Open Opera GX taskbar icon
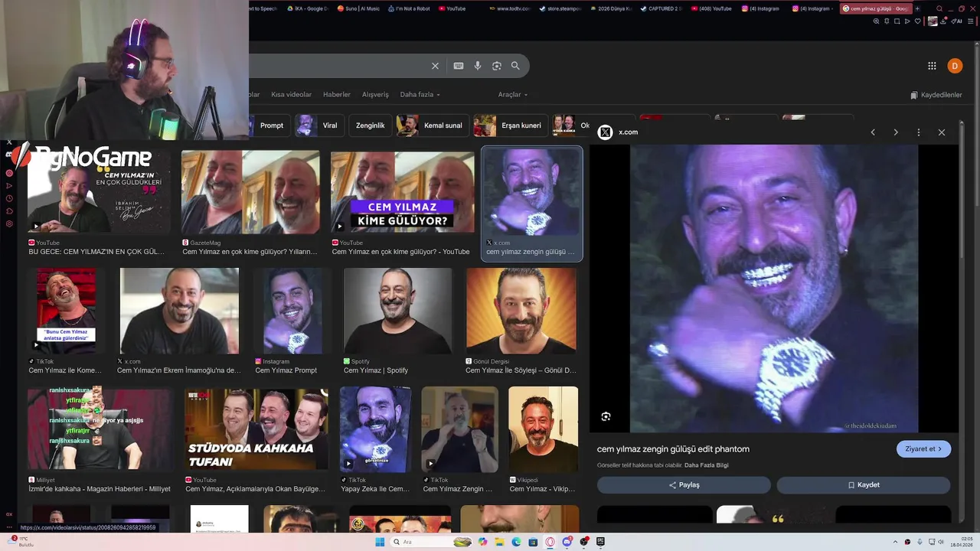 pyautogui.click(x=550, y=542)
